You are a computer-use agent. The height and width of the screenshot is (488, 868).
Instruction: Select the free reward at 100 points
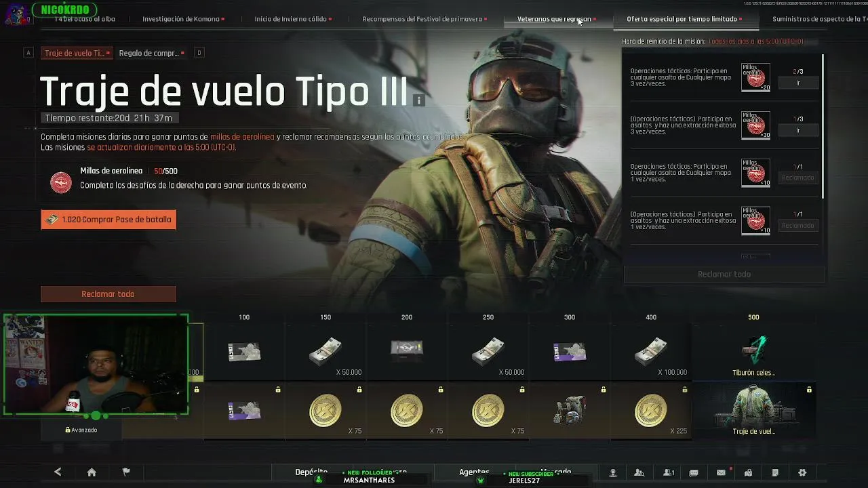pos(244,352)
